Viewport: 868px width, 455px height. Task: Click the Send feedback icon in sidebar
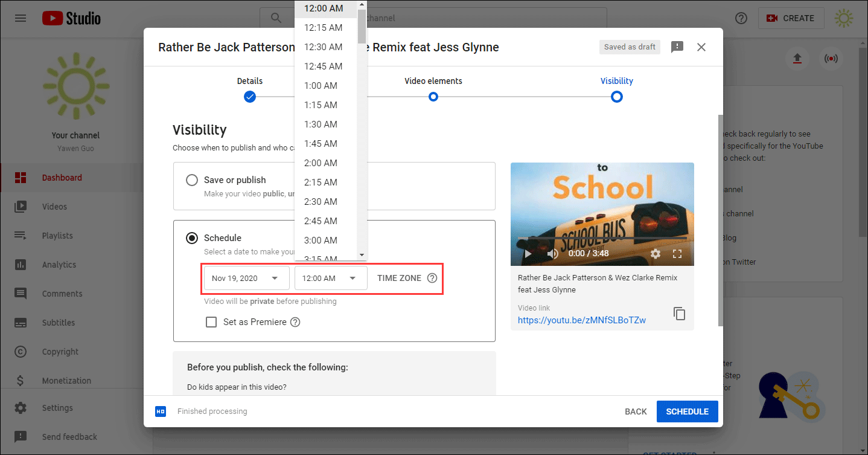pos(21,437)
